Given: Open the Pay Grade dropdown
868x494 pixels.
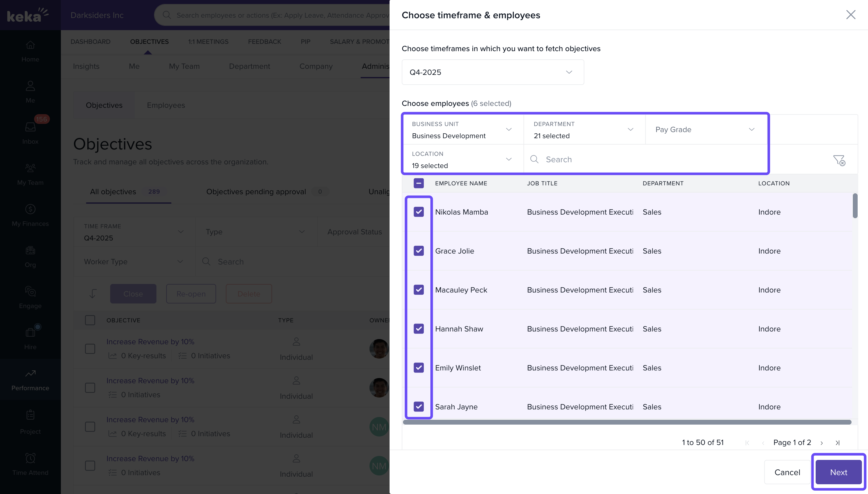Looking at the screenshot, I should [x=706, y=130].
